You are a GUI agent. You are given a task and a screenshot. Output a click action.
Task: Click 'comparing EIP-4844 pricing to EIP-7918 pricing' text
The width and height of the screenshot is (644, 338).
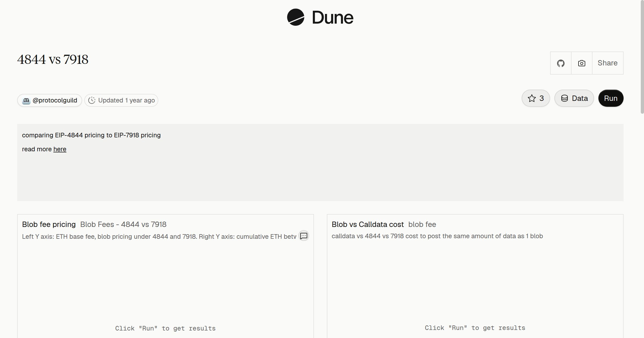[91, 135]
